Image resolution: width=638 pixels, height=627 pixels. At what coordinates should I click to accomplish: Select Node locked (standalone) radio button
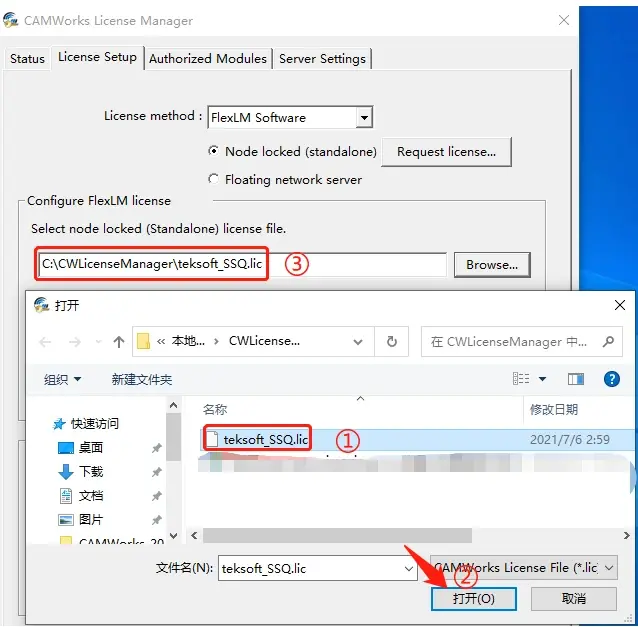[213, 151]
